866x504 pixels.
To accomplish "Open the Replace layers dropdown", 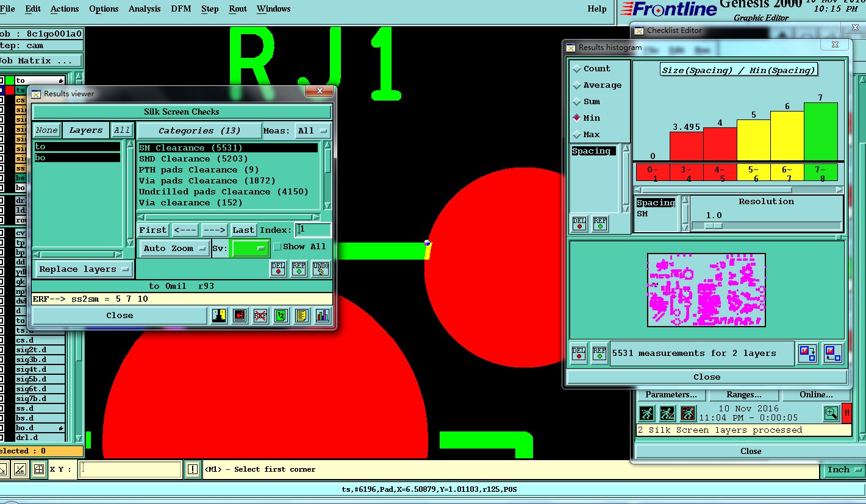I will (x=84, y=269).
